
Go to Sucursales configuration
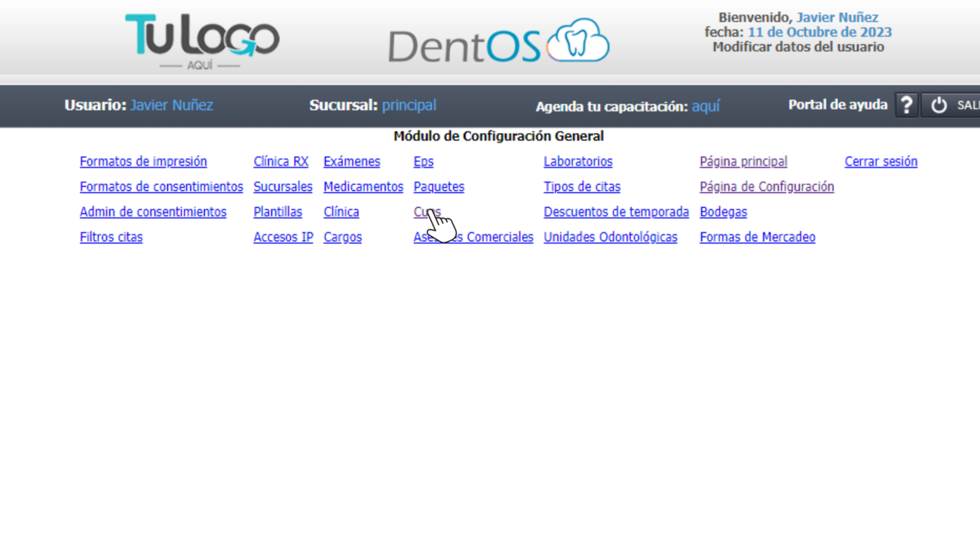tap(283, 187)
